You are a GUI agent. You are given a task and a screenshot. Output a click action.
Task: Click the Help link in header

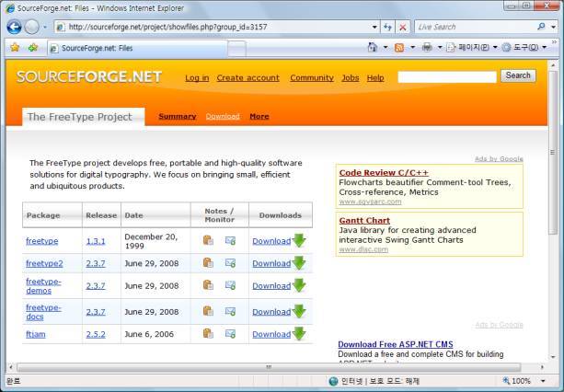375,78
